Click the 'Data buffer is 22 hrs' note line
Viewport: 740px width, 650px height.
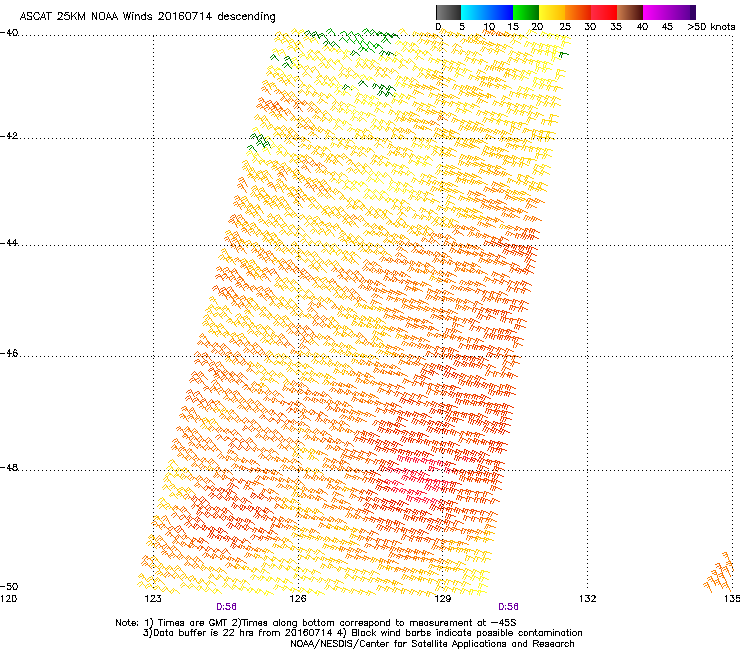click(362, 633)
